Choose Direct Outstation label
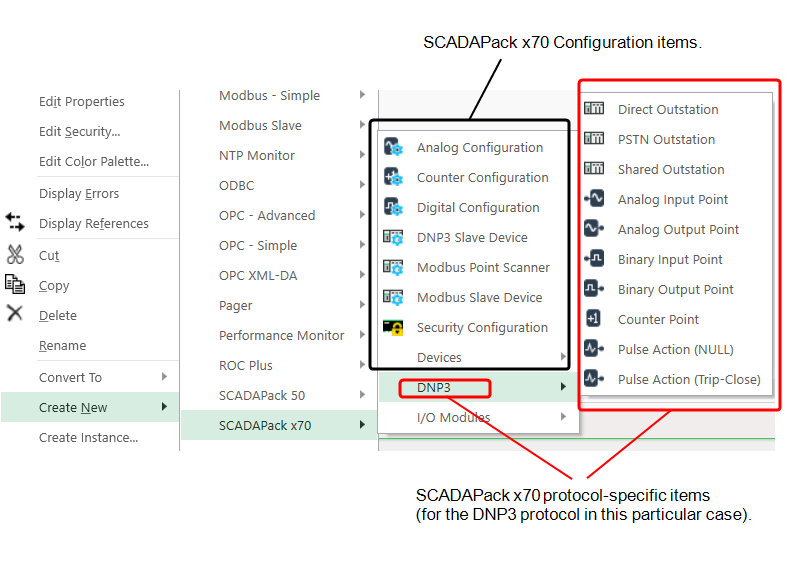The image size is (790, 568). click(668, 109)
